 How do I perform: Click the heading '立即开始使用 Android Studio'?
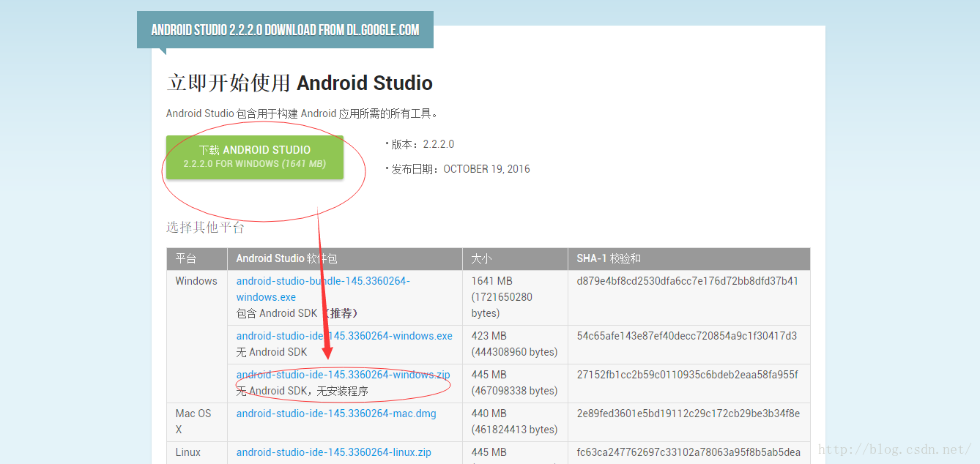[300, 83]
